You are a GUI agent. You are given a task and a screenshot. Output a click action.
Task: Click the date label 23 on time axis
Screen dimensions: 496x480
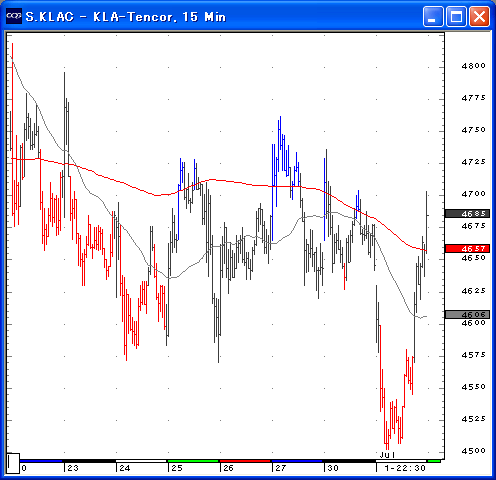coord(73,468)
